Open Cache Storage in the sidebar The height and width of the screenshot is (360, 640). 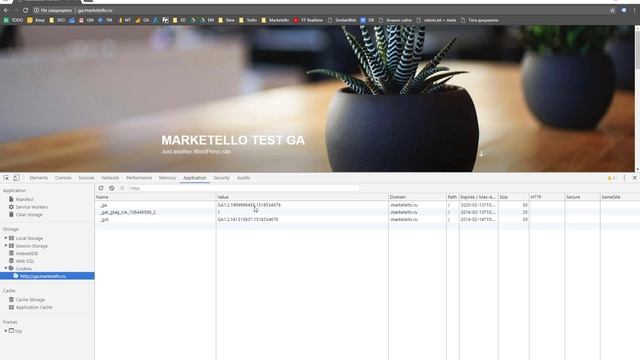click(30, 300)
